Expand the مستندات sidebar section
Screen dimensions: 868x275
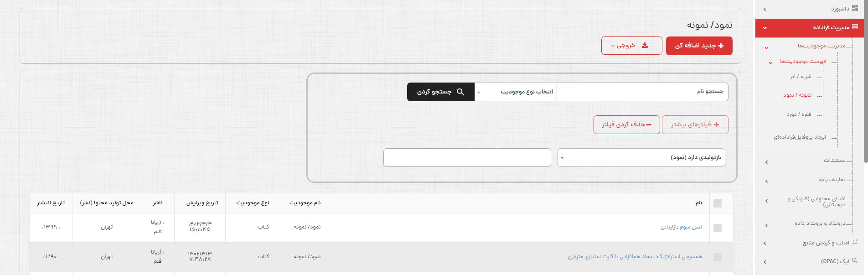(x=834, y=161)
